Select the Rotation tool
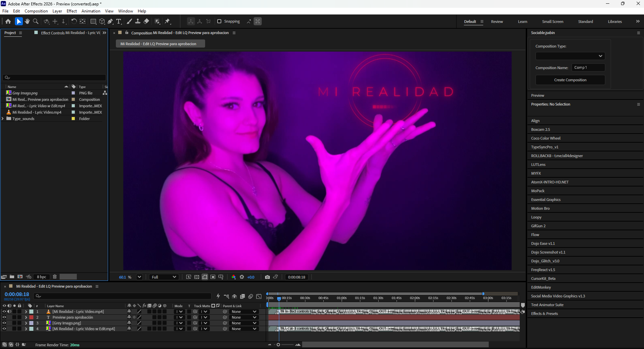644x349 pixels. 74,21
